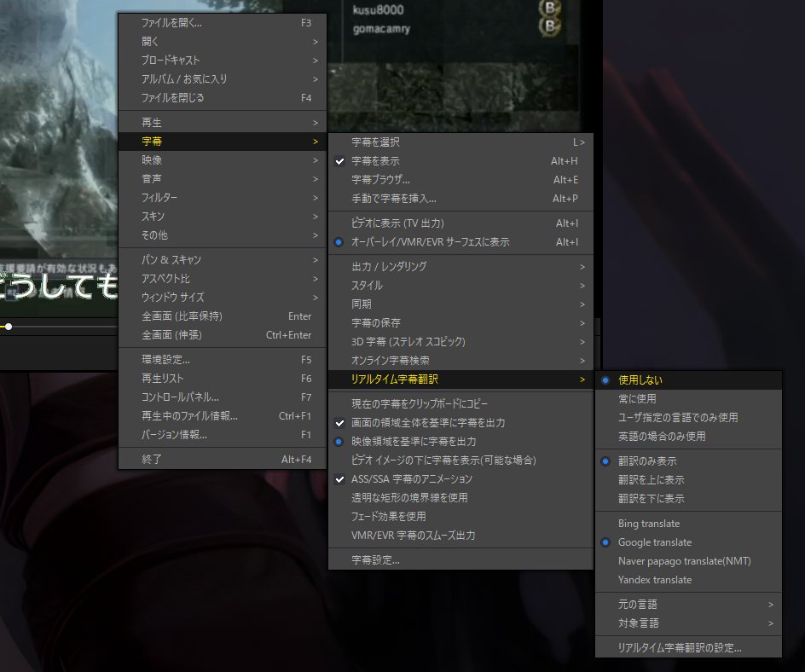Screen dimensions: 805x672
Task: Open 字幕設定... settings
Action: 460,560
